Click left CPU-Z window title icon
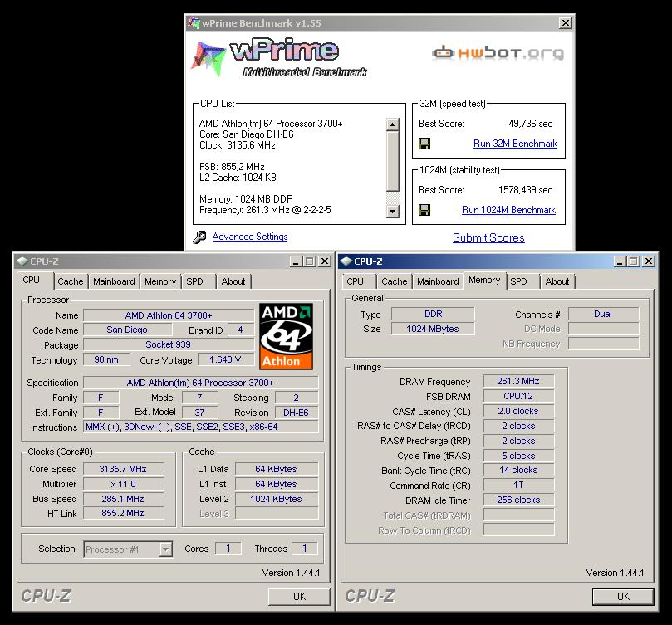The width and height of the screenshot is (672, 625). pyautogui.click(x=22, y=261)
